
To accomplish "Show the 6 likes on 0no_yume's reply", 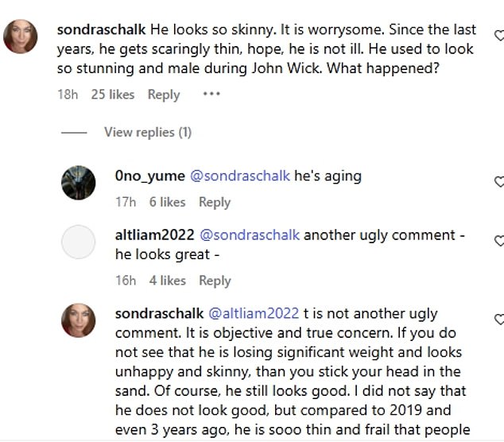I will (x=167, y=202).
